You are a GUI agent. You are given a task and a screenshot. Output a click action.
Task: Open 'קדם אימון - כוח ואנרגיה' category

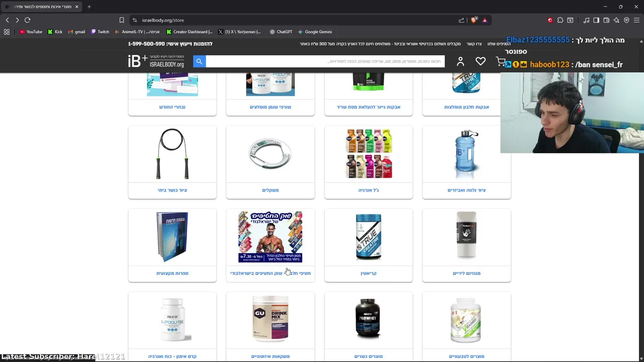coord(172,356)
